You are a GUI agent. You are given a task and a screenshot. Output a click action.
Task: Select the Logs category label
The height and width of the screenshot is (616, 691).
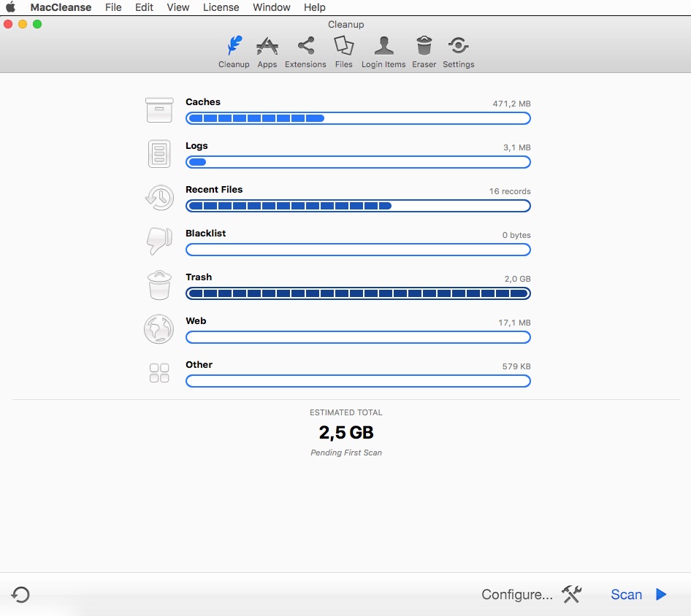pyautogui.click(x=196, y=146)
